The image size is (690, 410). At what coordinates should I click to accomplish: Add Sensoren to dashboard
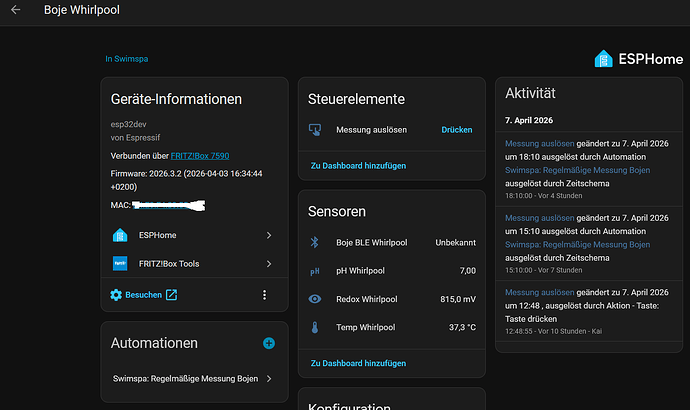357,362
